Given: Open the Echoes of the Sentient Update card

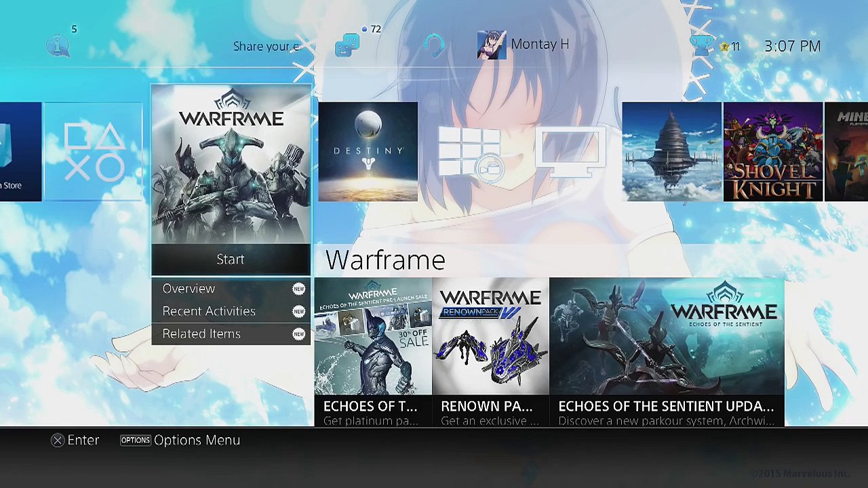Looking at the screenshot, I should (667, 352).
